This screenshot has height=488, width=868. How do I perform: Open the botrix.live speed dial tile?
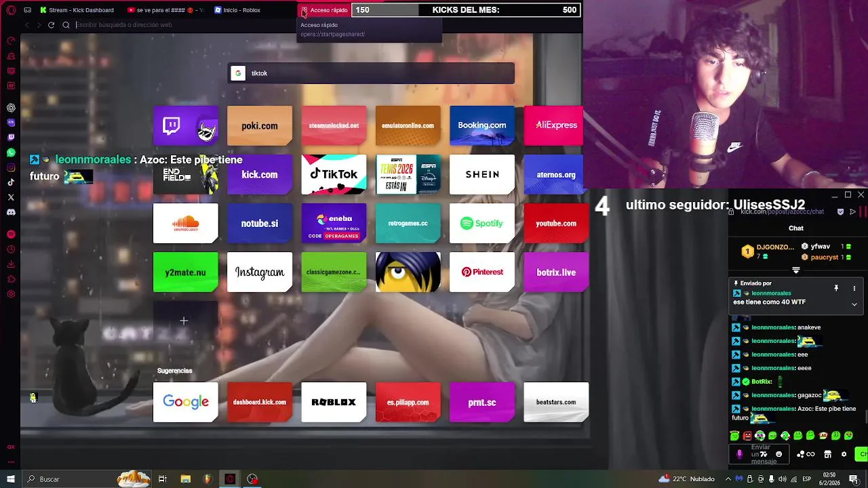556,272
